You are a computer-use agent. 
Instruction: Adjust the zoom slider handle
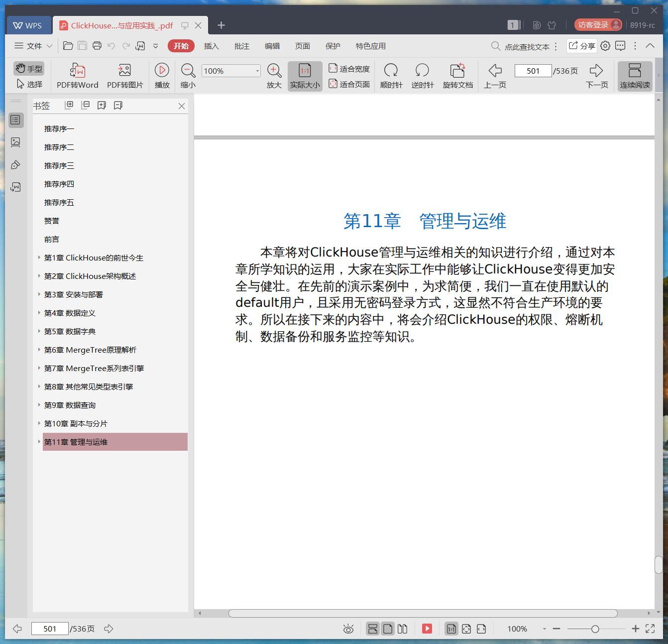[595, 629]
